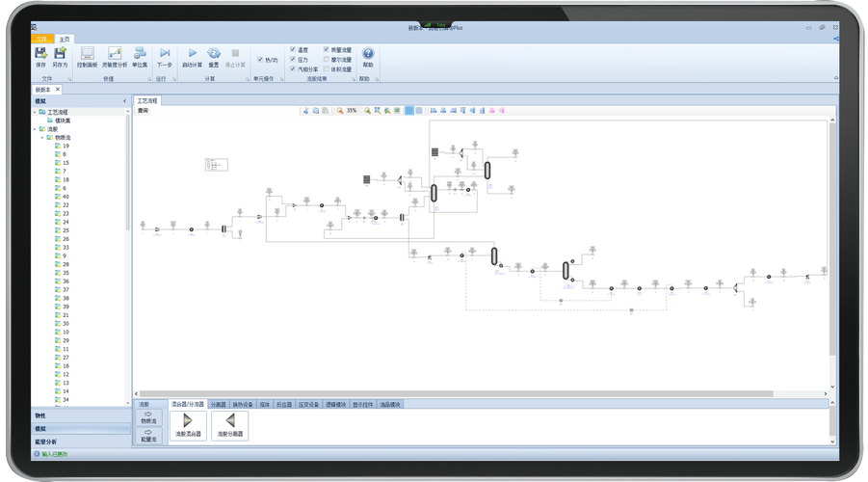This screenshot has height=482, width=868.
Task: Open the 单元操作 group dialog launcher
Action: [x=281, y=79]
